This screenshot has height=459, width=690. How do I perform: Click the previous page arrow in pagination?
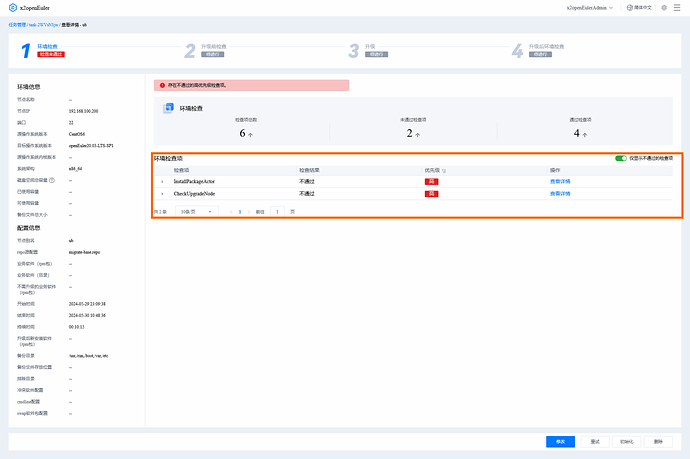pos(230,212)
